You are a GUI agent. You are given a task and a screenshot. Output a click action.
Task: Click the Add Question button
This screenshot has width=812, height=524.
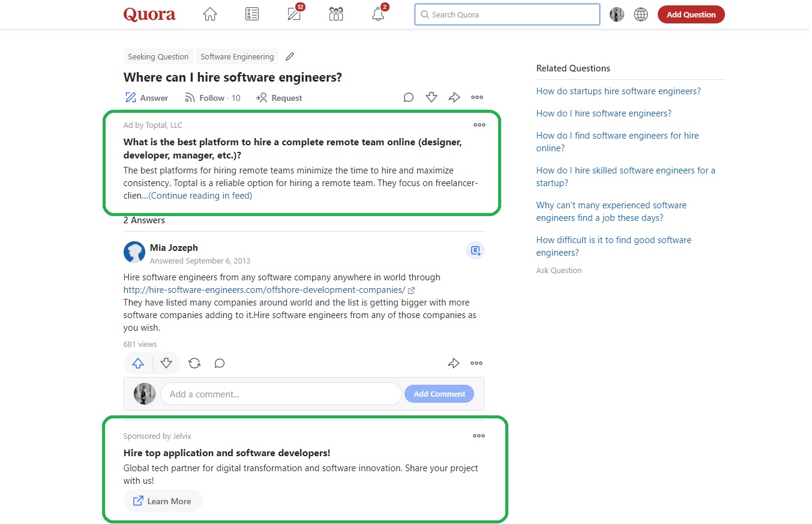click(x=691, y=14)
